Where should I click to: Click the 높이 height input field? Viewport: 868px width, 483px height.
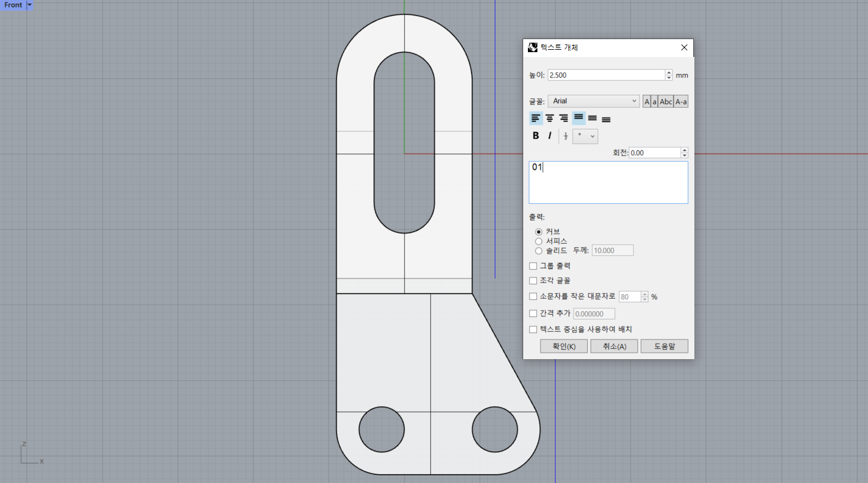606,75
